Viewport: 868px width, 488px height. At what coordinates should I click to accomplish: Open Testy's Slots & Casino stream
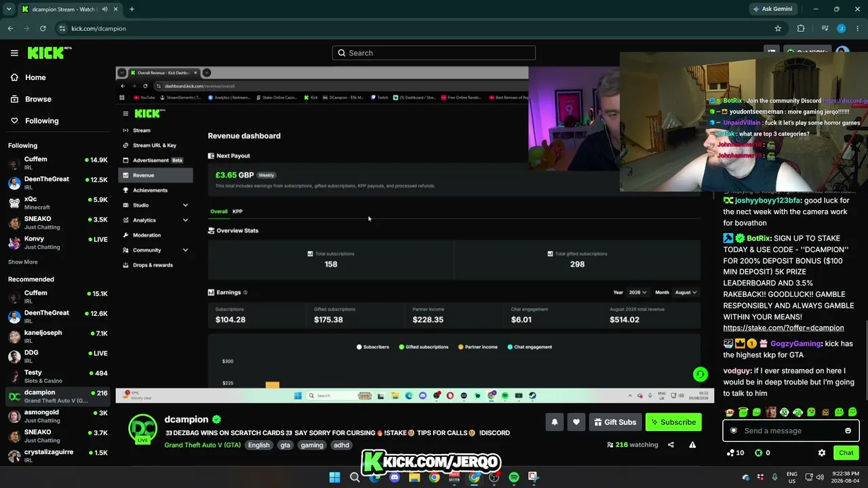[58, 376]
